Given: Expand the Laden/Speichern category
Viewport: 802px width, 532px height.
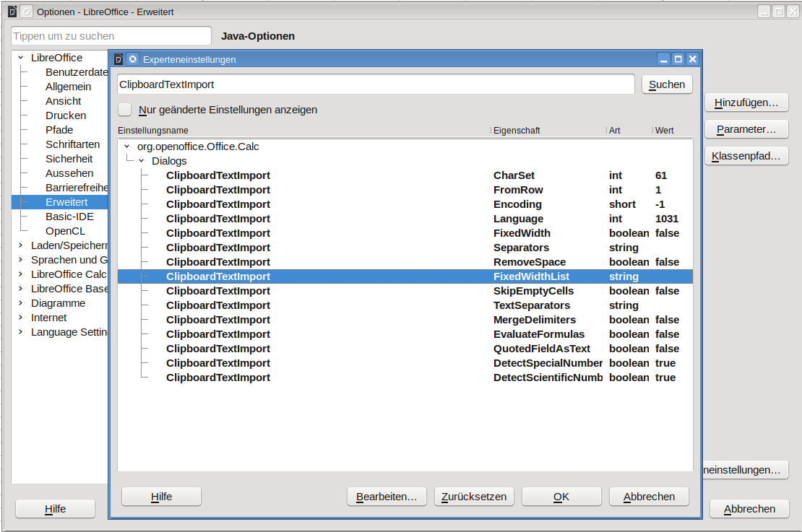Looking at the screenshot, I should [20, 245].
